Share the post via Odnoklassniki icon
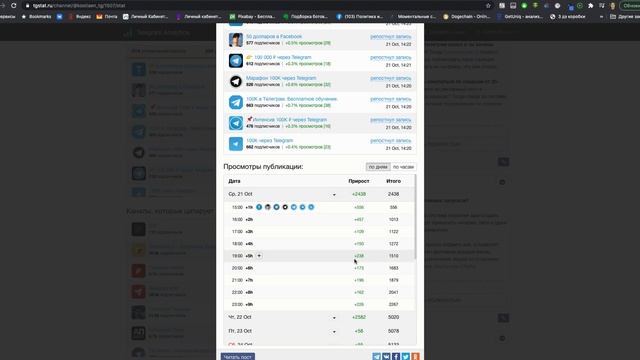 pyautogui.click(x=415, y=357)
